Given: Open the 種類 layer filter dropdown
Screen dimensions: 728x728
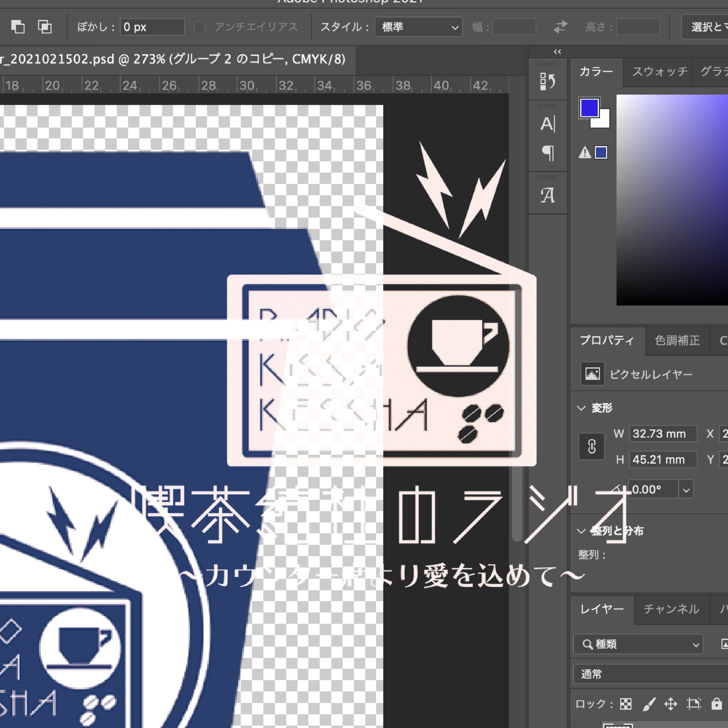Looking at the screenshot, I should point(638,644).
